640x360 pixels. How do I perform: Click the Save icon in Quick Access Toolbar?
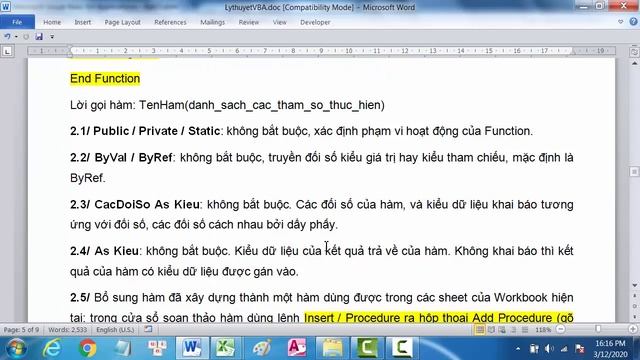click(39, 37)
